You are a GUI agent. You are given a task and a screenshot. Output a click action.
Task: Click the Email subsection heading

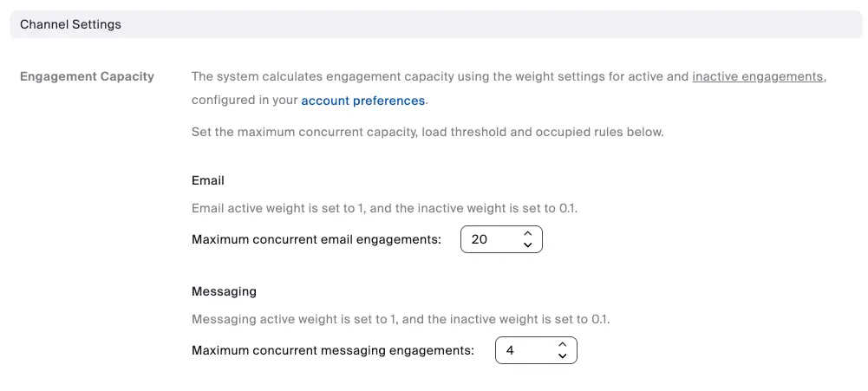tap(208, 180)
